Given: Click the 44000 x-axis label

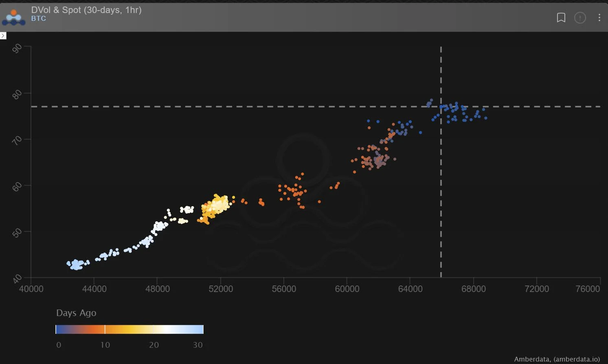Looking at the screenshot, I should [x=94, y=289].
